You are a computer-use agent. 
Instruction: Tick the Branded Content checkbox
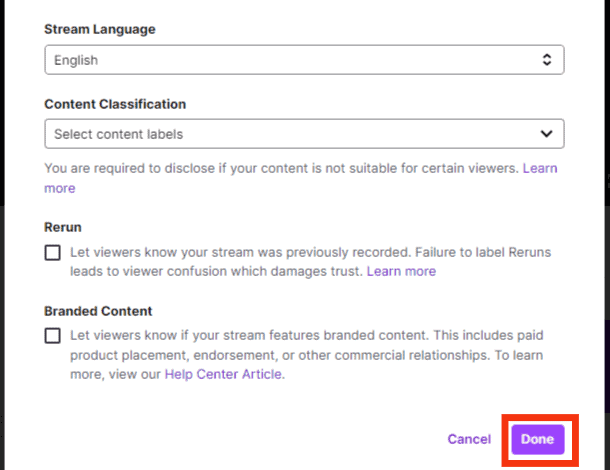[x=53, y=336]
